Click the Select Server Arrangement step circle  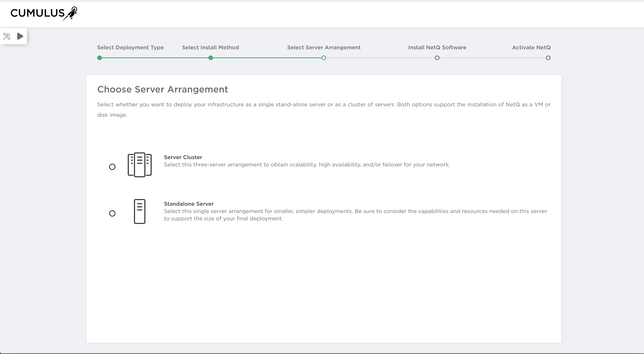pos(324,58)
